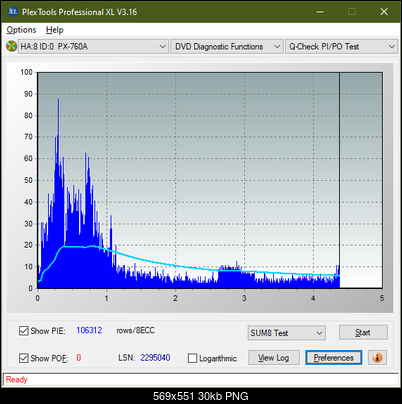Enable the Logarithmic checkbox

point(192,358)
